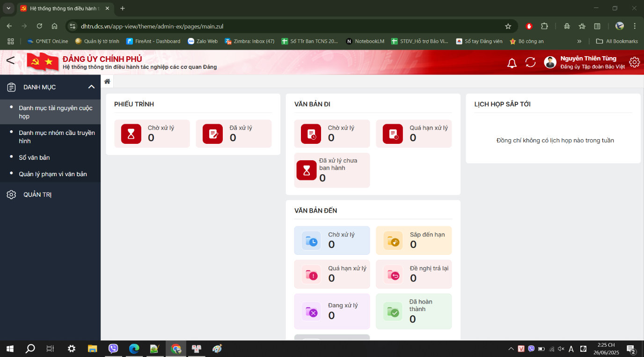The height and width of the screenshot is (357, 644).
Task: Collapse the DANH MỤC menu section
Action: (x=91, y=87)
